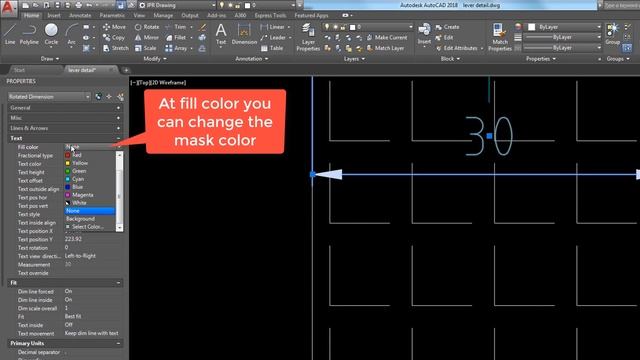The width and height of the screenshot is (640, 360).
Task: Click the Leader tool
Action: point(273,38)
